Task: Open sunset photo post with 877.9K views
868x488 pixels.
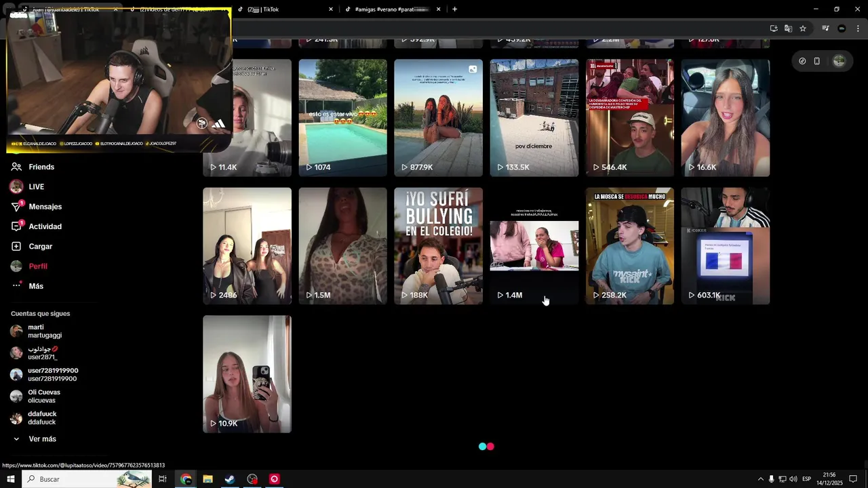Action: coord(439,118)
